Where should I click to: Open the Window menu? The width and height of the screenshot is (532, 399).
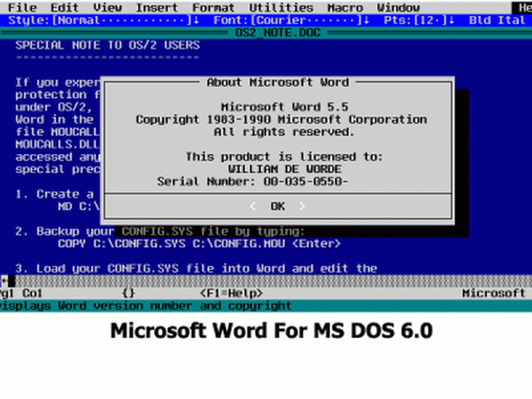tap(398, 7)
